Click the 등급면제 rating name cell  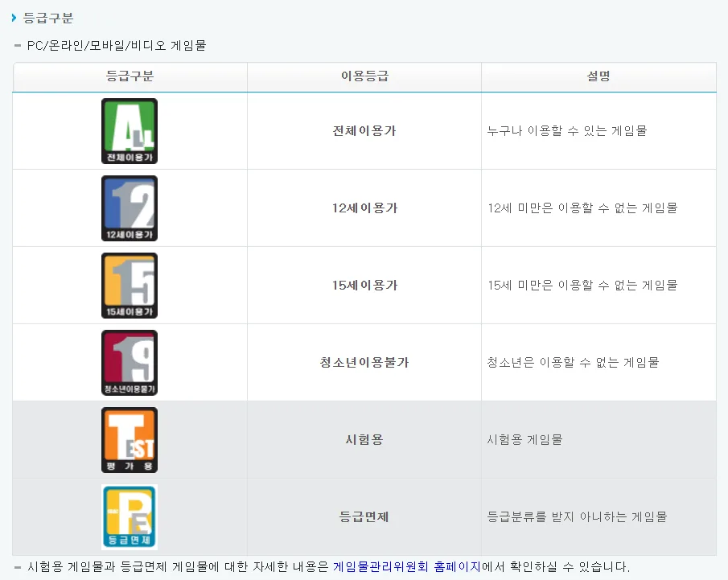[364, 516]
